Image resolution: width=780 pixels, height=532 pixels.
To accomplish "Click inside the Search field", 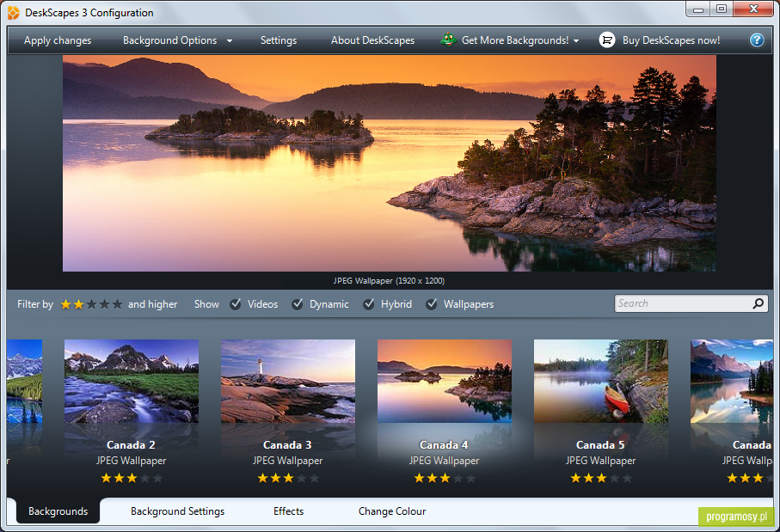I will point(684,303).
